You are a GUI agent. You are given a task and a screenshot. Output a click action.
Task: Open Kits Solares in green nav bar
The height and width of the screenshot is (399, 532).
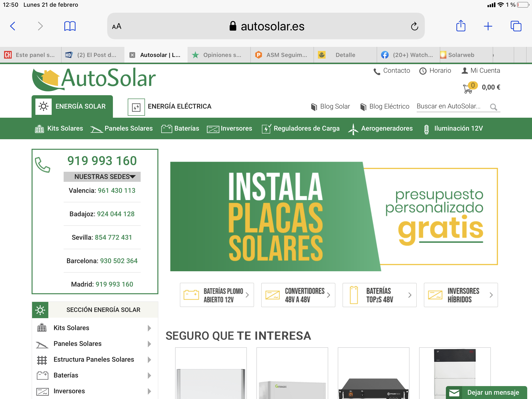pos(59,128)
